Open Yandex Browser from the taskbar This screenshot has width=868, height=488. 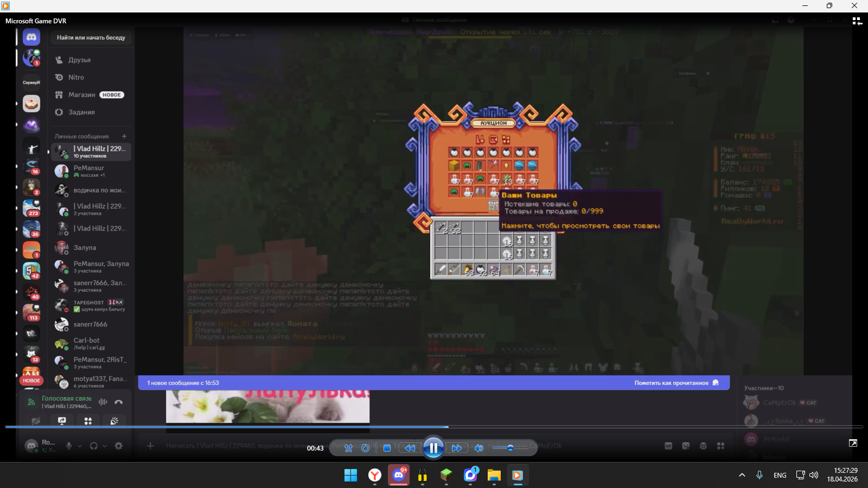click(x=375, y=476)
